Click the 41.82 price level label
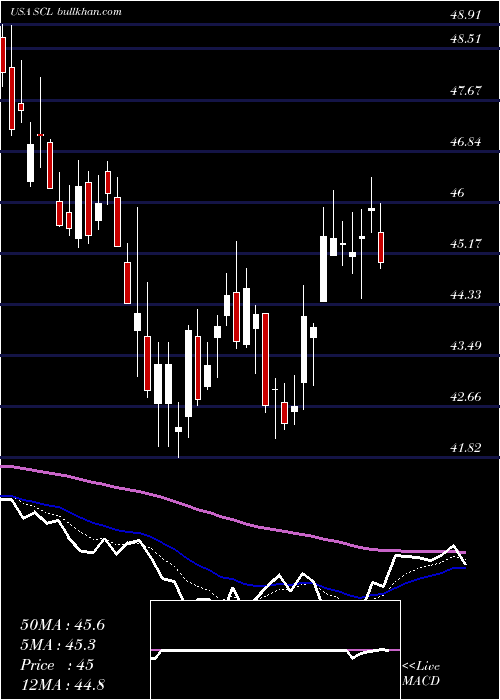Viewport: 500px width, 700px height. (466, 448)
